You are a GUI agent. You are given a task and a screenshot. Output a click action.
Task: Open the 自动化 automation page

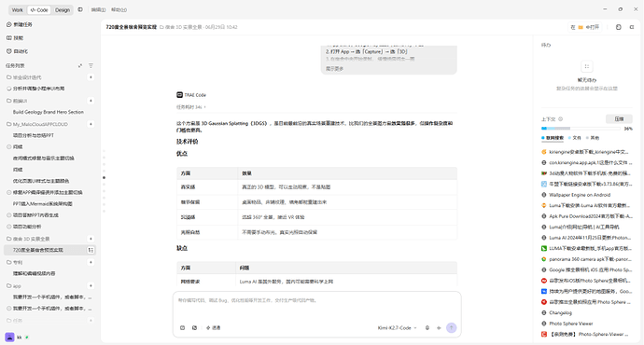(x=17, y=51)
